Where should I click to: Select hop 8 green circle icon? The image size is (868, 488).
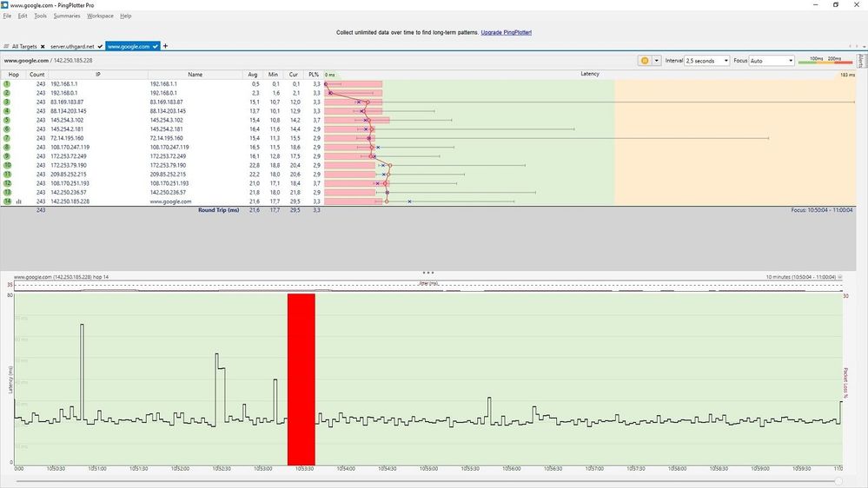7,147
